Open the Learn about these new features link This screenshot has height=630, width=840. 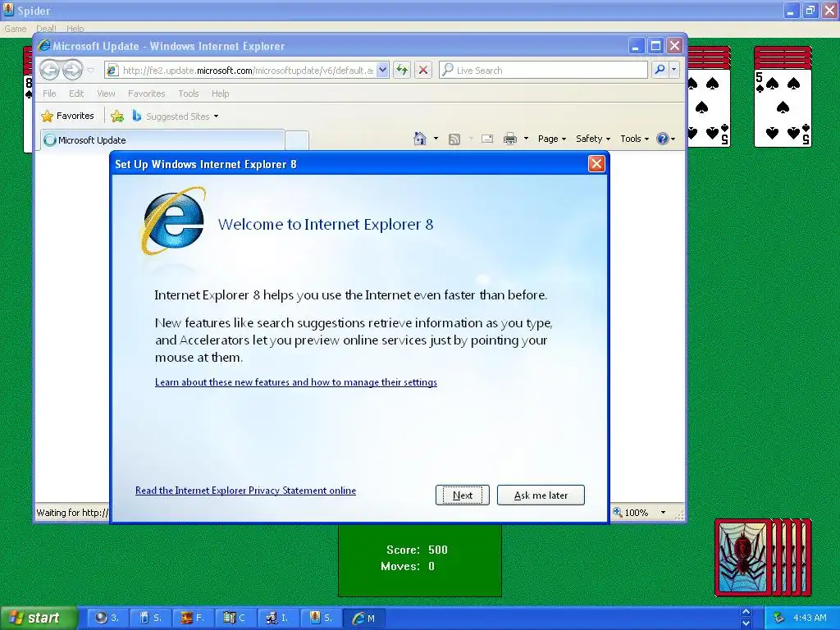click(x=295, y=382)
